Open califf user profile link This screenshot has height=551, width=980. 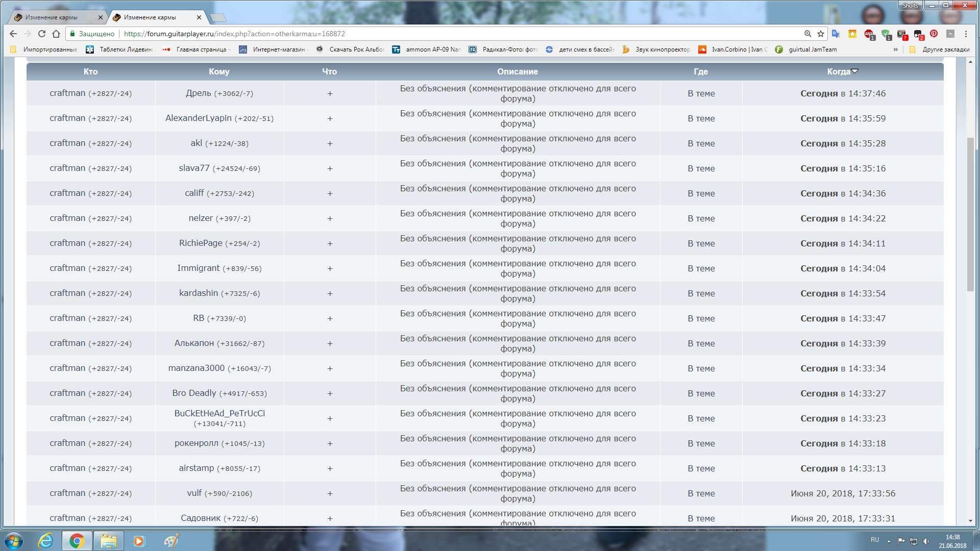point(194,193)
